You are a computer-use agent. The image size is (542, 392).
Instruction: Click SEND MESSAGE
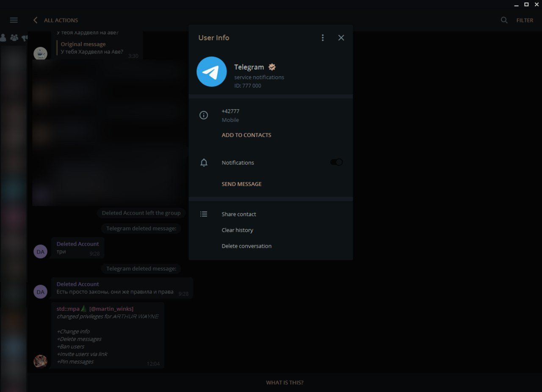(x=242, y=184)
